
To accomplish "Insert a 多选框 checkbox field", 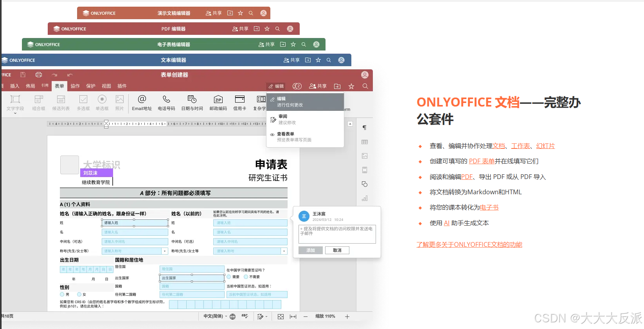I will point(83,103).
